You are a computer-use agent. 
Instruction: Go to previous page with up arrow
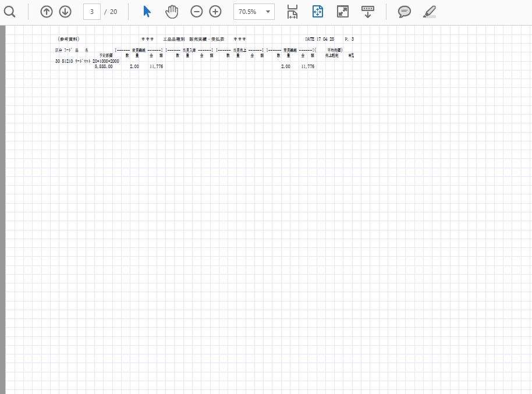[47, 12]
